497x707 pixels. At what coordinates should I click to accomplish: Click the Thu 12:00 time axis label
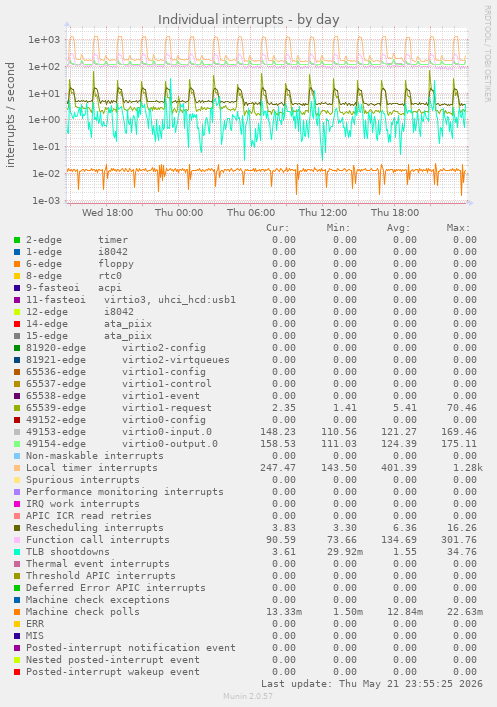coord(323,212)
